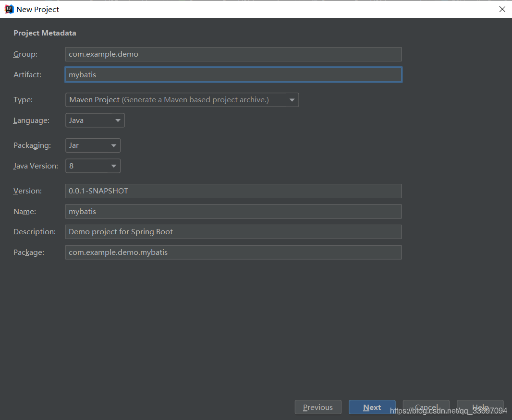The height and width of the screenshot is (420, 512).
Task: Edit the Description text field
Action: (x=233, y=232)
